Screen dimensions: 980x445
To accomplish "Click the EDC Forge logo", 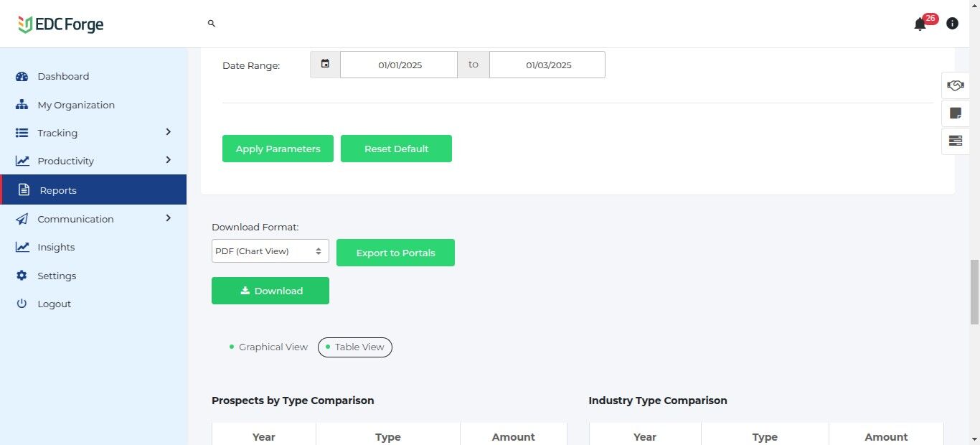I will [61, 24].
